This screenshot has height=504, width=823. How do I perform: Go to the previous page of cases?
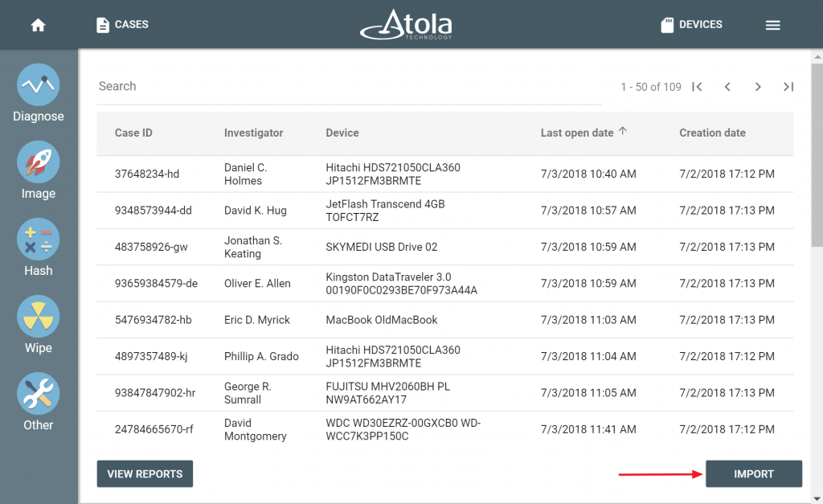pos(727,87)
